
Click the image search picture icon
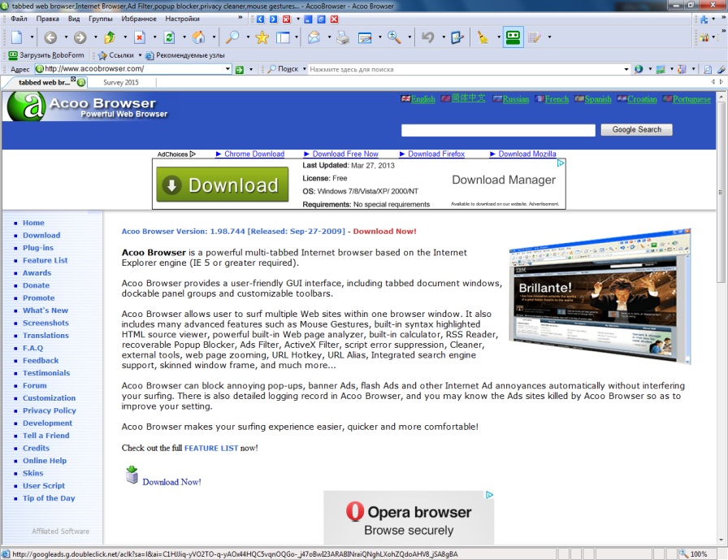tap(661, 69)
